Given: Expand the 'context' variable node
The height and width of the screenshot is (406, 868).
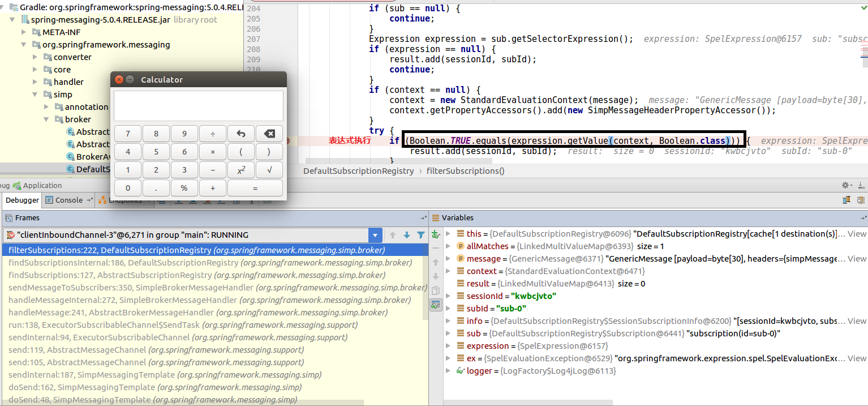Looking at the screenshot, I should (x=449, y=271).
